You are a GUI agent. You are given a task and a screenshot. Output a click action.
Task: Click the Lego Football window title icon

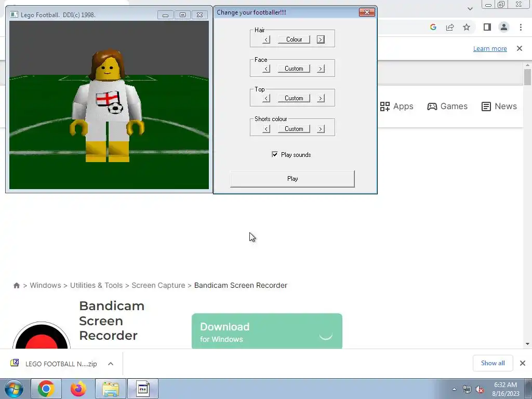14,15
